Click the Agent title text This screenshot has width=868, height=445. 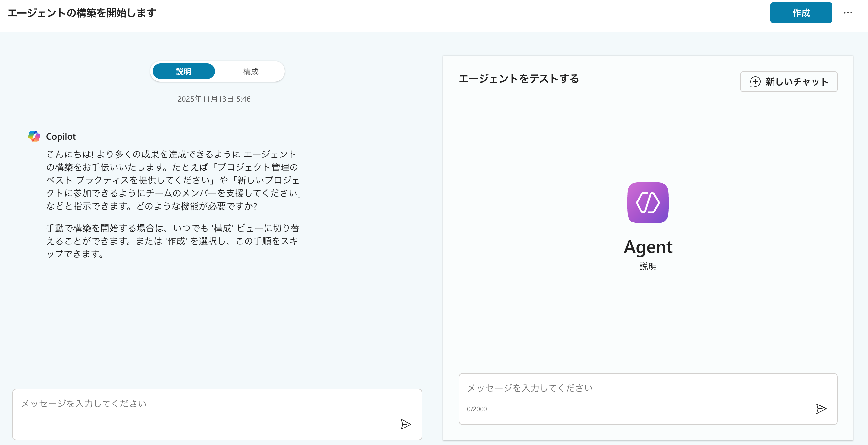[x=648, y=247]
